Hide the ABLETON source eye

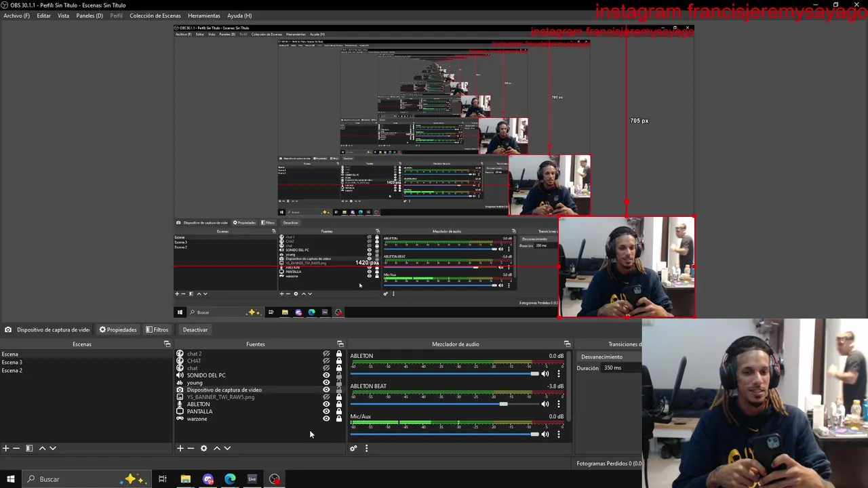coord(326,404)
